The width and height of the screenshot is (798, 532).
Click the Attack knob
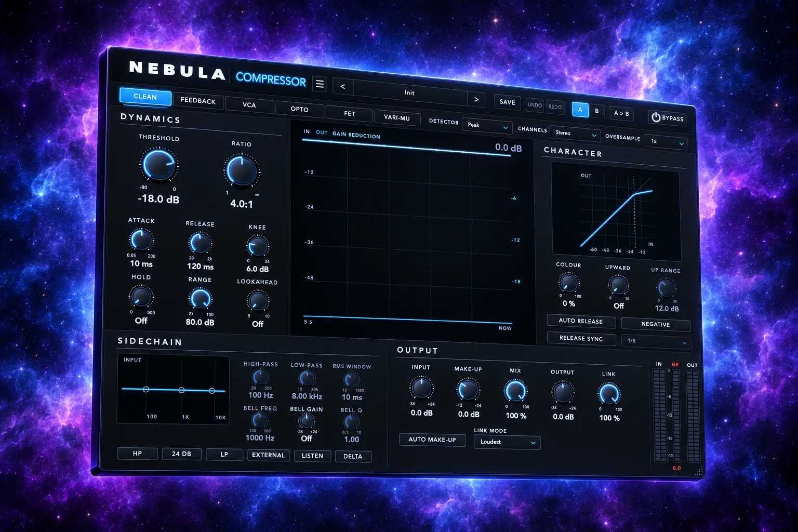141,240
